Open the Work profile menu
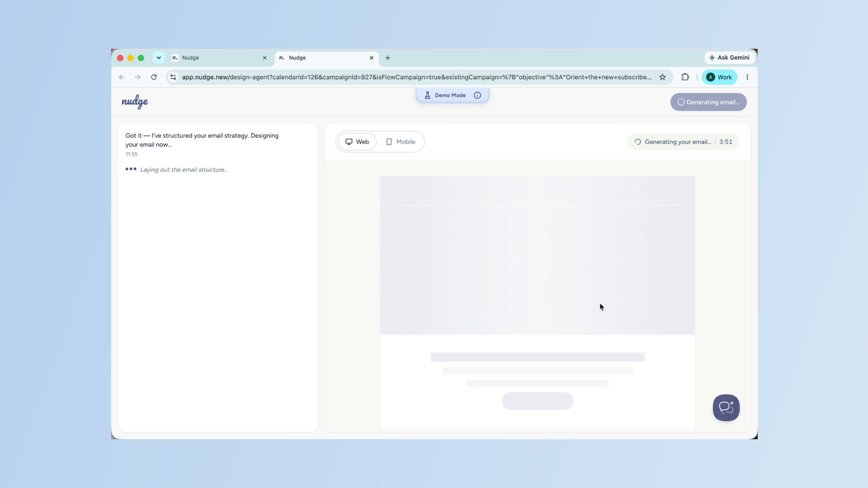 point(719,77)
